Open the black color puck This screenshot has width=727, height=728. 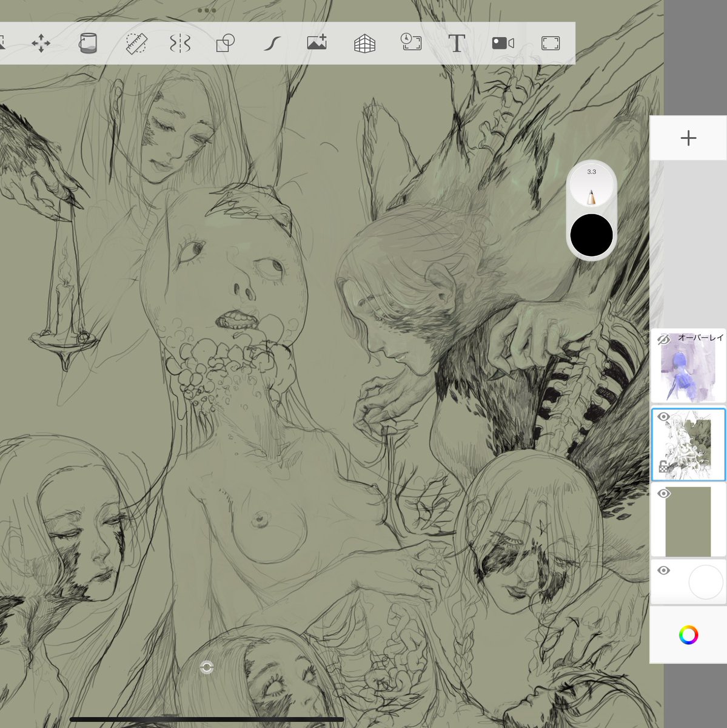tap(592, 235)
